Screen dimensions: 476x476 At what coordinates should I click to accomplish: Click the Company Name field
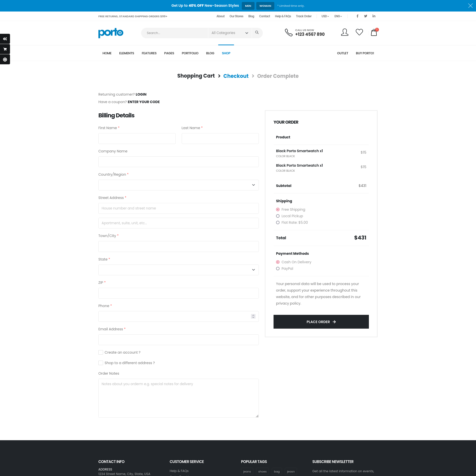178,162
